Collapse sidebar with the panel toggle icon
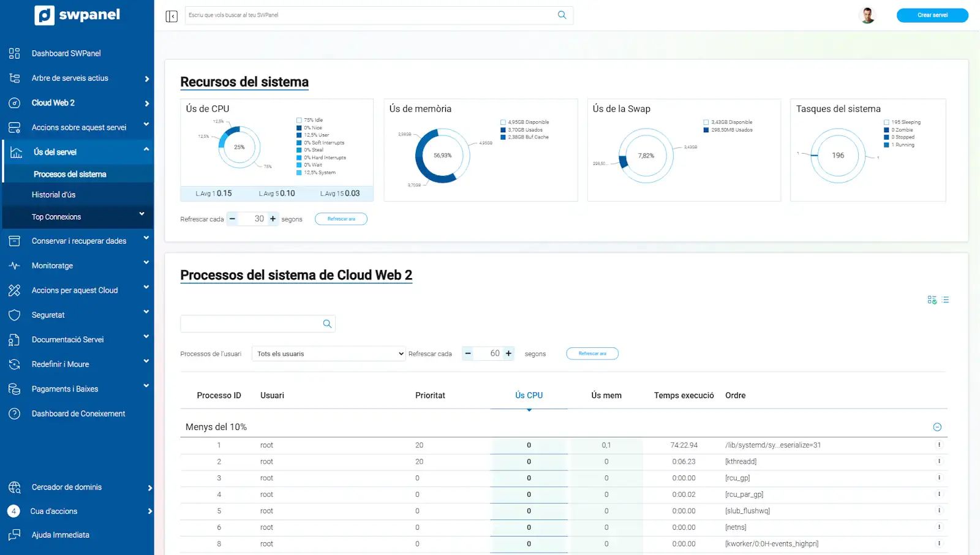 click(x=171, y=16)
